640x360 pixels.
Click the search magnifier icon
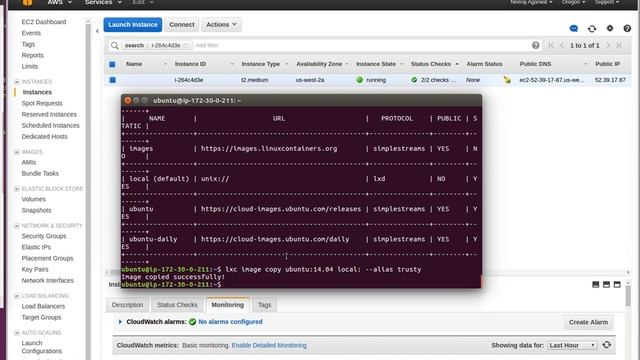[115, 45]
